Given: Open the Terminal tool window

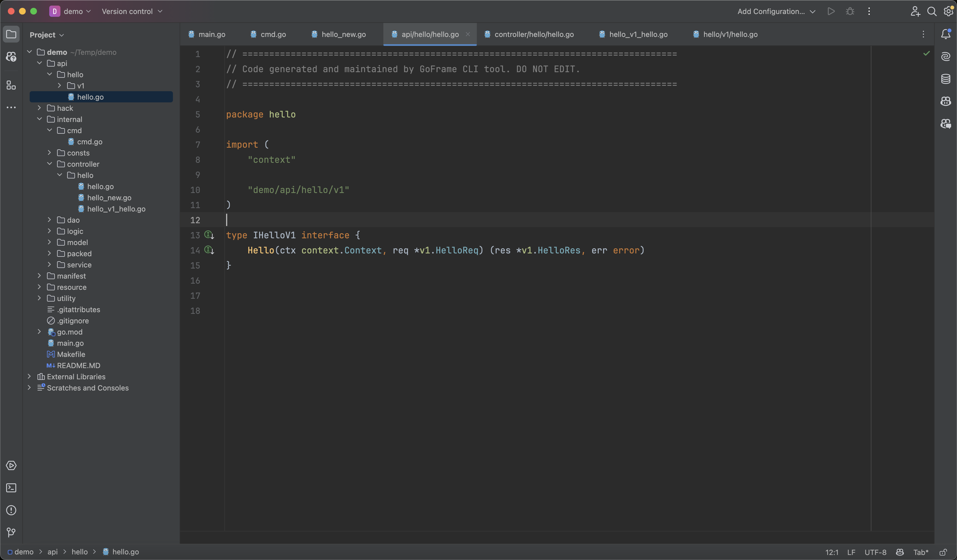Looking at the screenshot, I should [11, 488].
